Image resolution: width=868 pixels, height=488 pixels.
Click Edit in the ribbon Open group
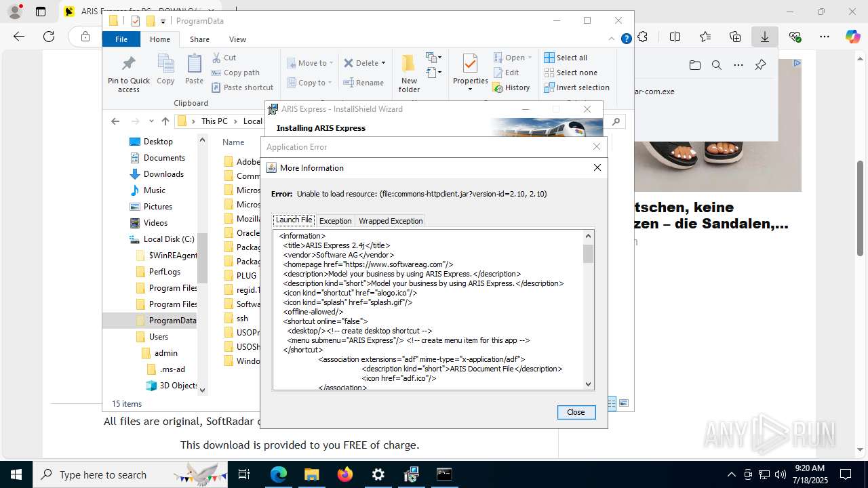(x=506, y=73)
